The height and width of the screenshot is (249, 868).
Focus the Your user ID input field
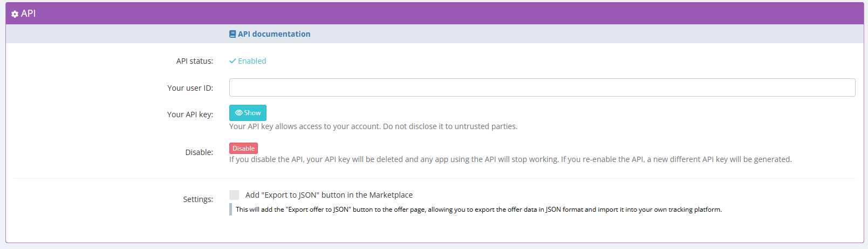click(x=542, y=88)
